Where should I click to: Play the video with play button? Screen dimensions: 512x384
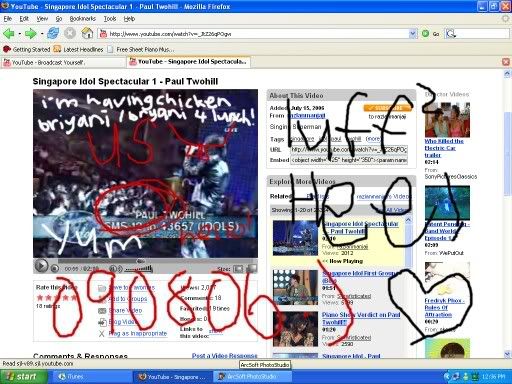coord(41,266)
